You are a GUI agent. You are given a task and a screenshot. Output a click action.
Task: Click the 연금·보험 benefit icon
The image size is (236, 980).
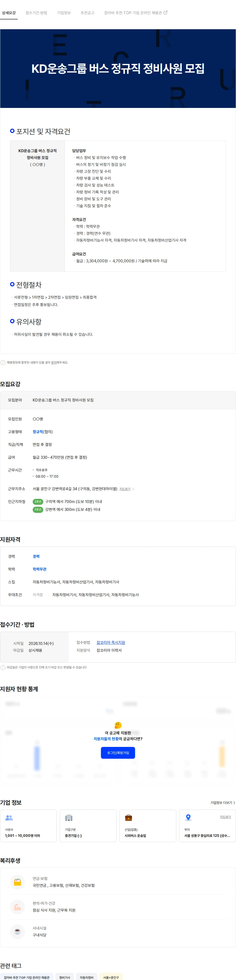point(17,882)
